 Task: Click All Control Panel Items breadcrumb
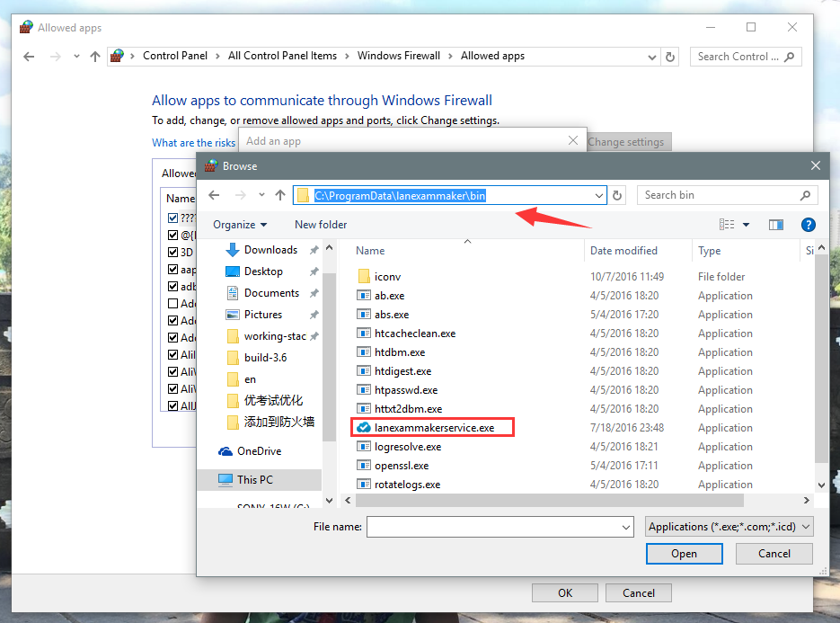282,56
